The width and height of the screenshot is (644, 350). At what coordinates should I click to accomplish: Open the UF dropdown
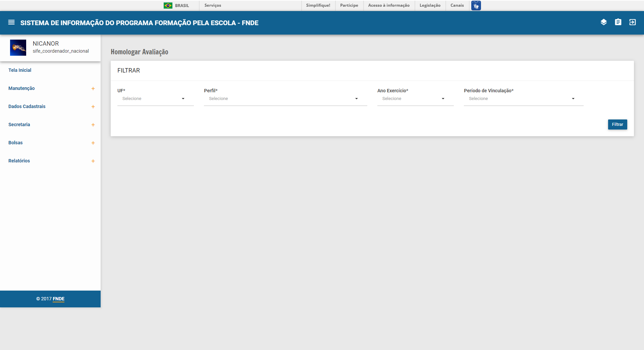[155, 99]
